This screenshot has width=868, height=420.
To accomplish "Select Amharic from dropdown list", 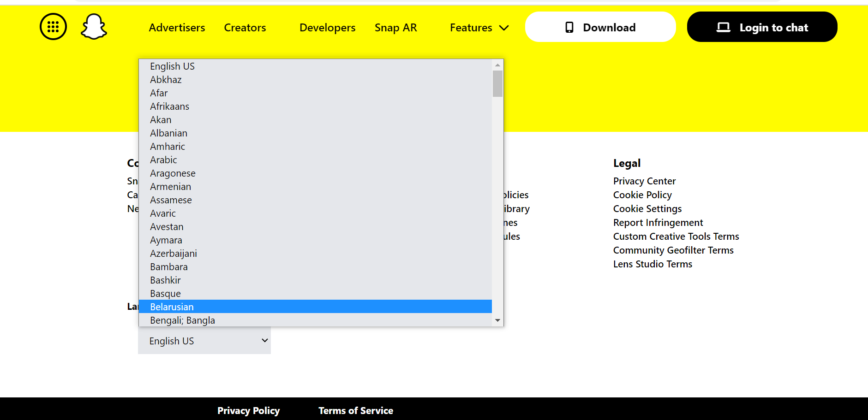I will pos(315,146).
